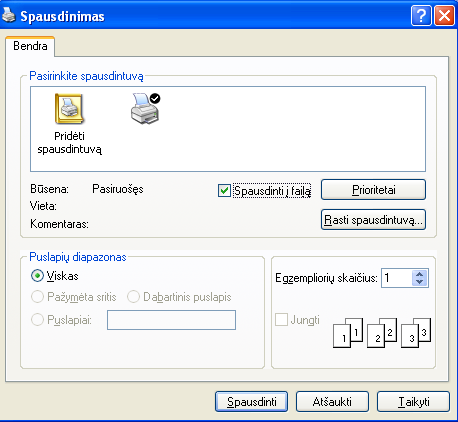
Task: Switch to the Bendra tab
Action: 30,46
